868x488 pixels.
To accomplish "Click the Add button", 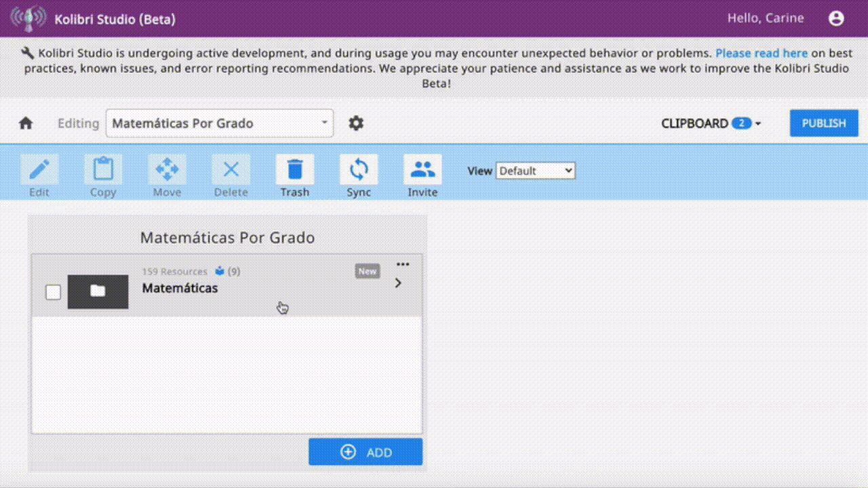I will click(366, 452).
